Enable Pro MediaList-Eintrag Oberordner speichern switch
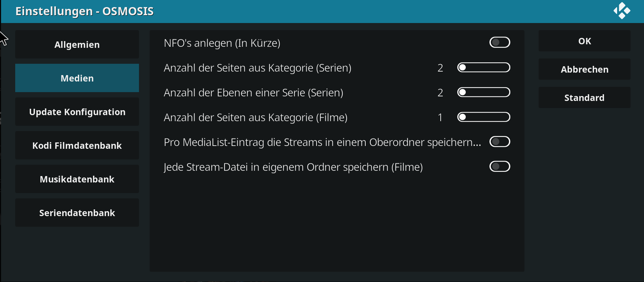644x282 pixels. 500,142
